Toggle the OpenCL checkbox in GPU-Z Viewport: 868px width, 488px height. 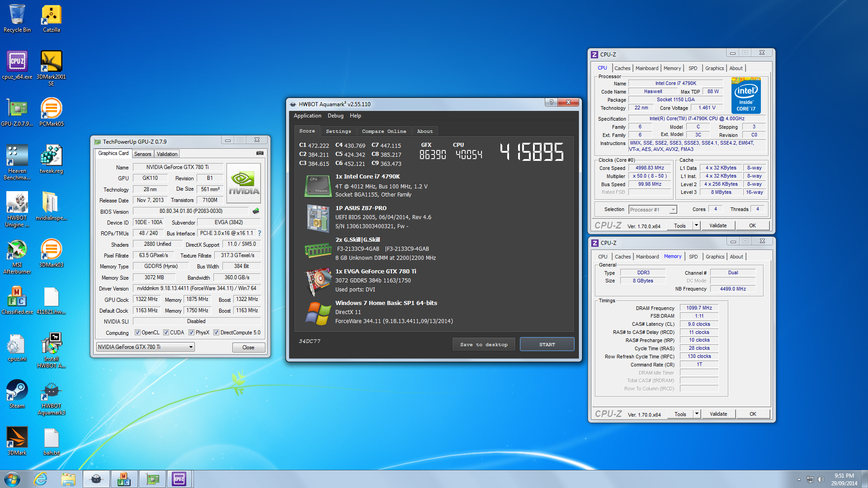(x=137, y=333)
